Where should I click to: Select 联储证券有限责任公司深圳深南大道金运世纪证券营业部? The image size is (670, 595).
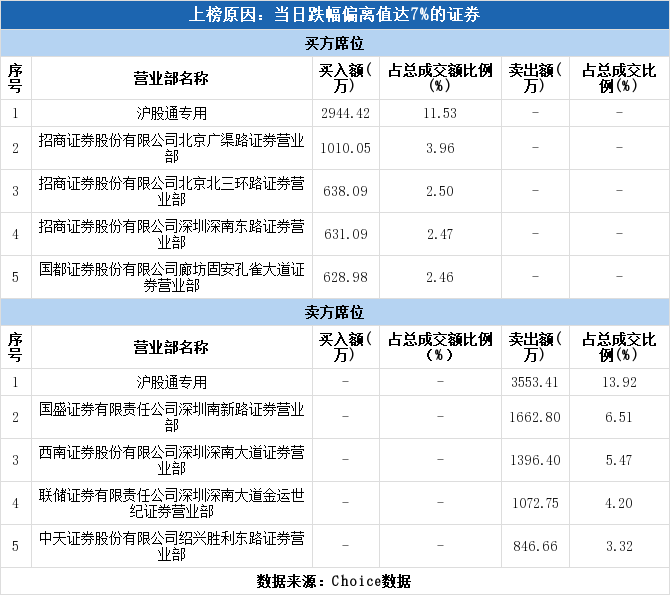tap(172, 503)
